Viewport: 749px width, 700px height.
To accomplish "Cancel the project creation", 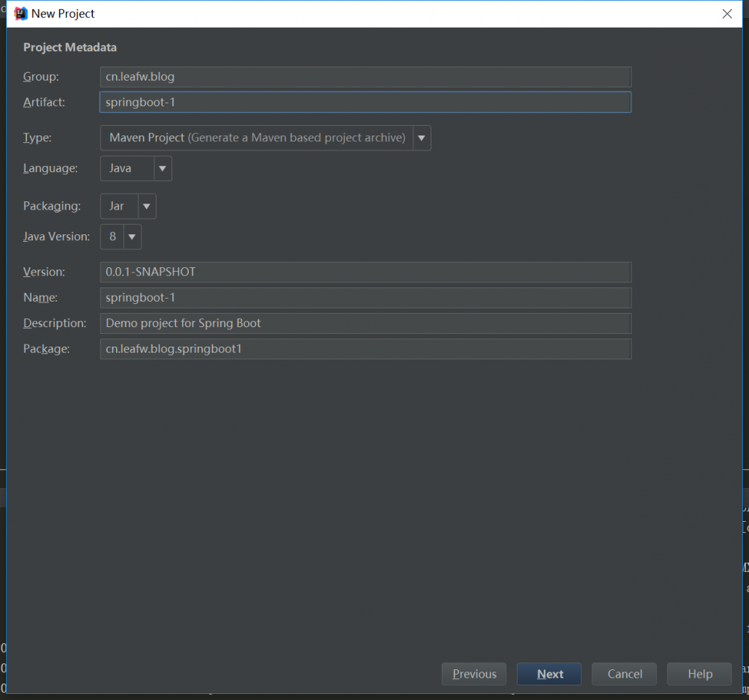I will click(x=625, y=674).
